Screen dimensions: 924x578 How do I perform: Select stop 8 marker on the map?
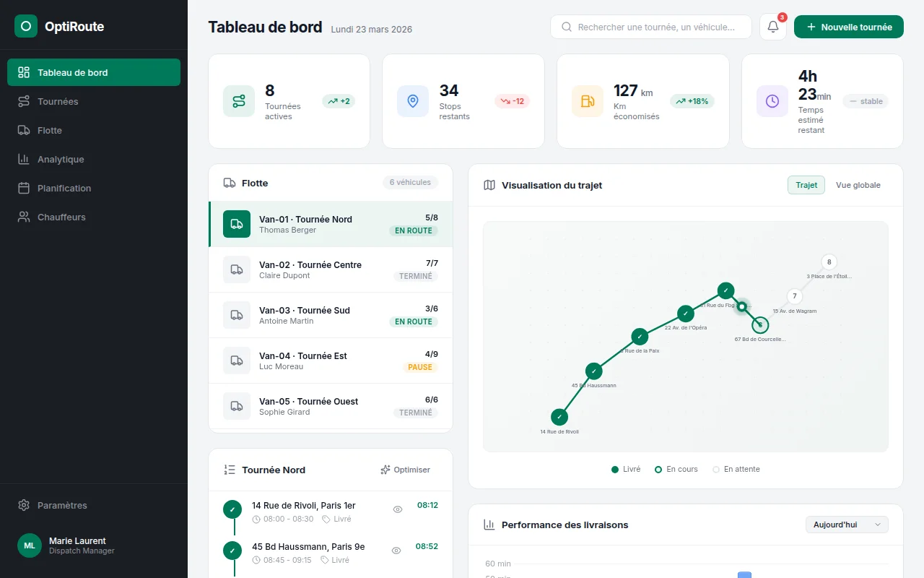tap(829, 262)
